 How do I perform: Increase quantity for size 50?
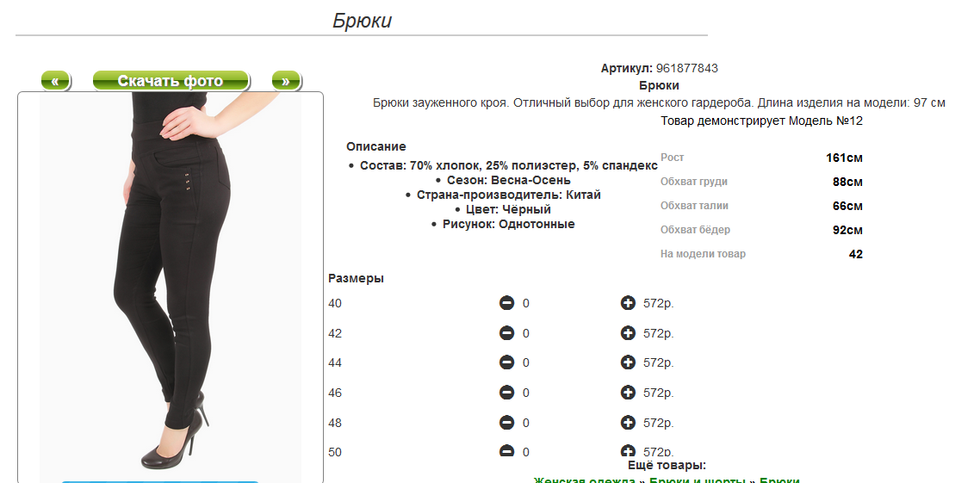pyautogui.click(x=628, y=451)
